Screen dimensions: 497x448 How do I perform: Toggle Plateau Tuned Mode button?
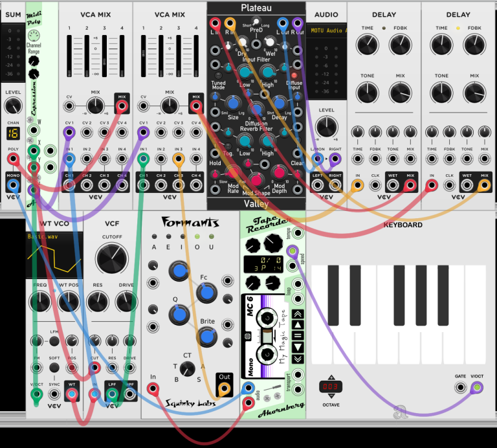pyautogui.click(x=218, y=76)
